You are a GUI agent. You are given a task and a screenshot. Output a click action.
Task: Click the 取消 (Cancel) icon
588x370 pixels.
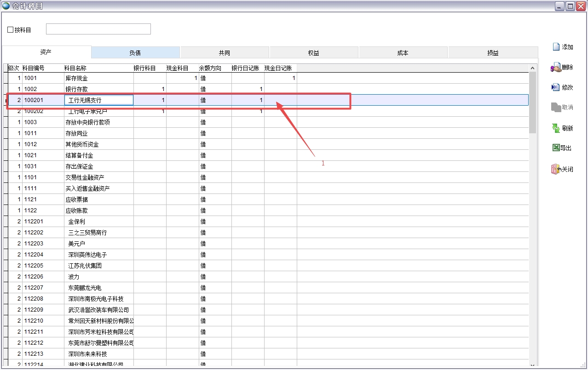click(556, 107)
